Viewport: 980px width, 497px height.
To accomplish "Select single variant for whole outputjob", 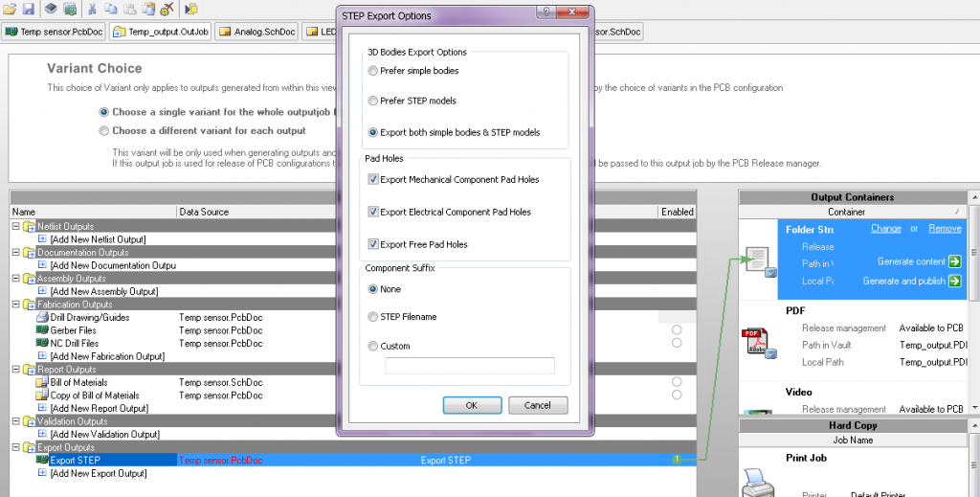I will (x=103, y=112).
